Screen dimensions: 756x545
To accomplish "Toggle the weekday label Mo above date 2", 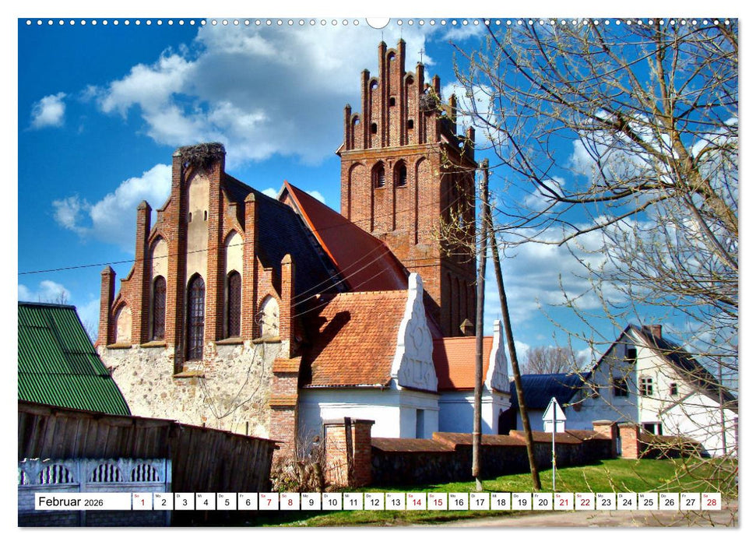I will click(x=157, y=495).
